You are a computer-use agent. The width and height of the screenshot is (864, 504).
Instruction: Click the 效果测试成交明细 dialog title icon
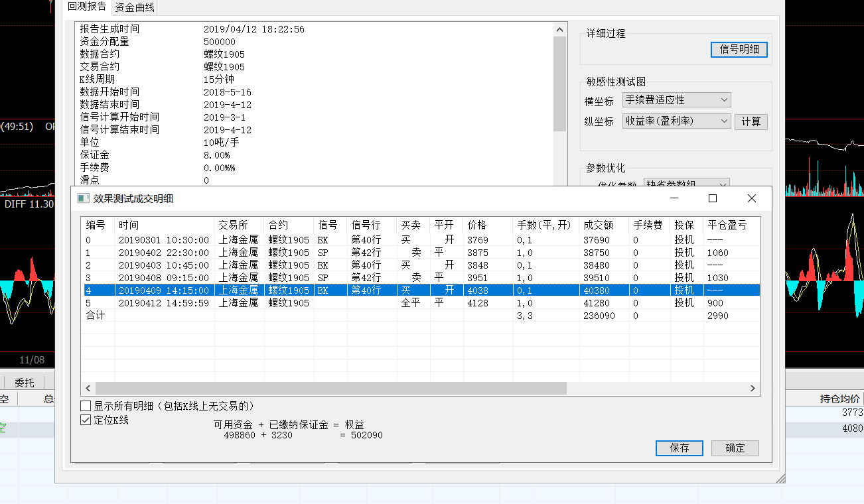(83, 198)
